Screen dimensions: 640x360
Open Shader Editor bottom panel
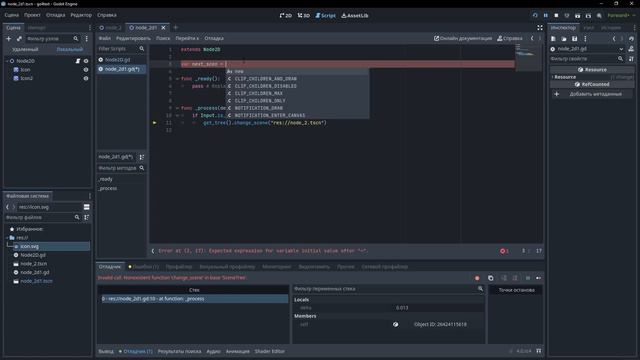point(270,351)
